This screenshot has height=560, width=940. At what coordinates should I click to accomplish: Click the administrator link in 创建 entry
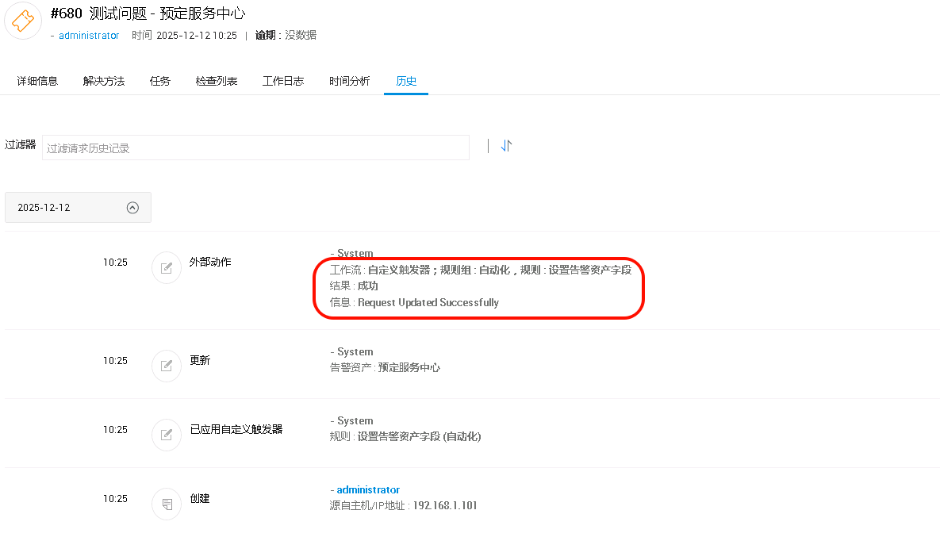(x=368, y=490)
